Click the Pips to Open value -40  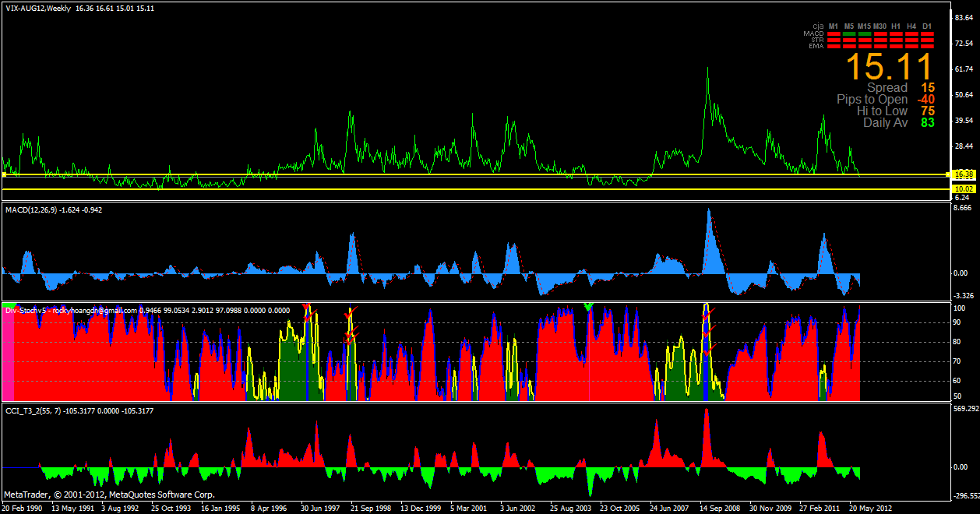pyautogui.click(x=926, y=100)
